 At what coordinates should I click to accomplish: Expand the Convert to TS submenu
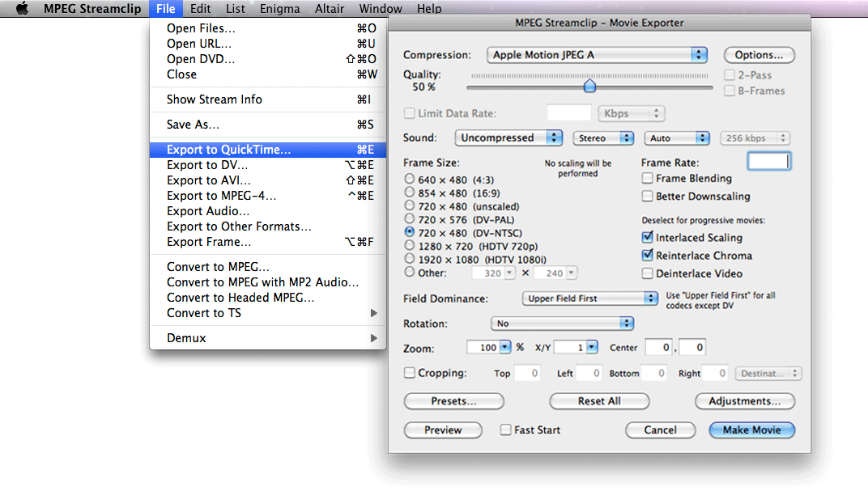(x=268, y=314)
